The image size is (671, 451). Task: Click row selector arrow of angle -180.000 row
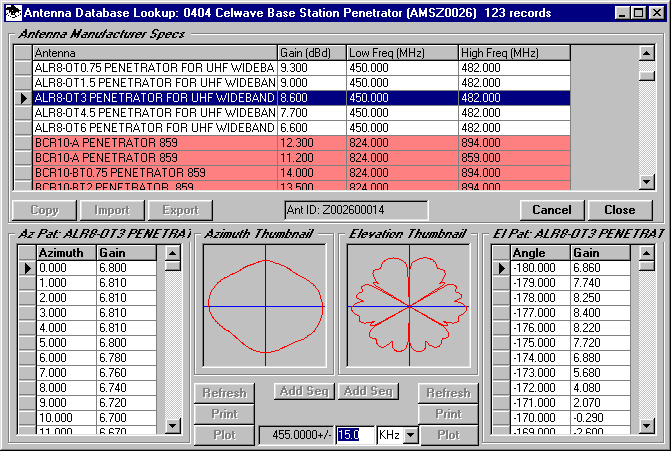tap(501, 268)
